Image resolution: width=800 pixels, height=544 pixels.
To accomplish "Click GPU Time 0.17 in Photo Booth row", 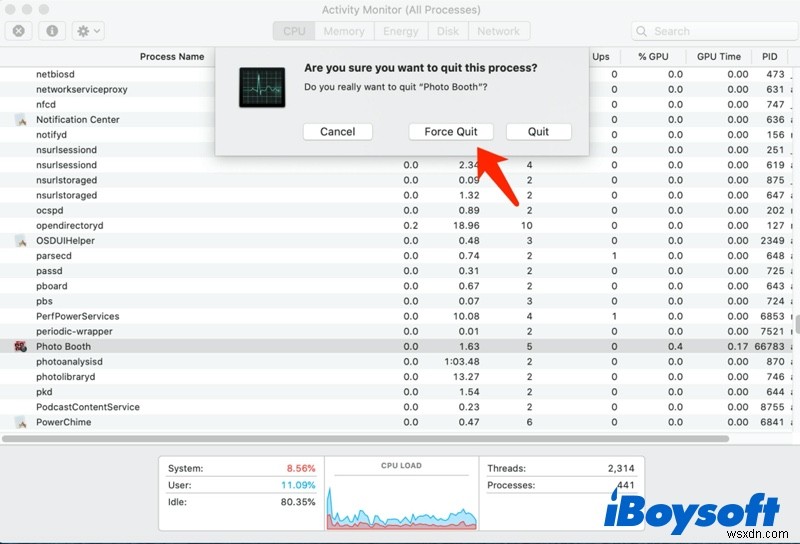I will [x=738, y=347].
